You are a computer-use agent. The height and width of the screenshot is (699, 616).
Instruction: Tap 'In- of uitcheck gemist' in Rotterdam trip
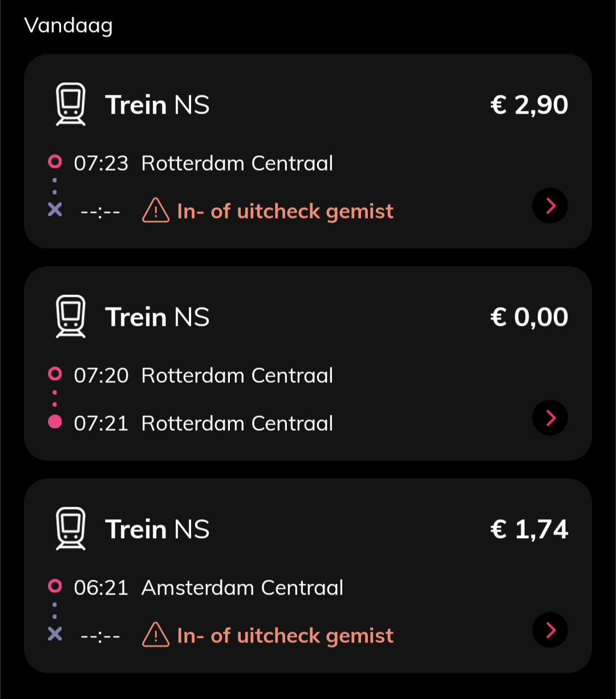(285, 211)
